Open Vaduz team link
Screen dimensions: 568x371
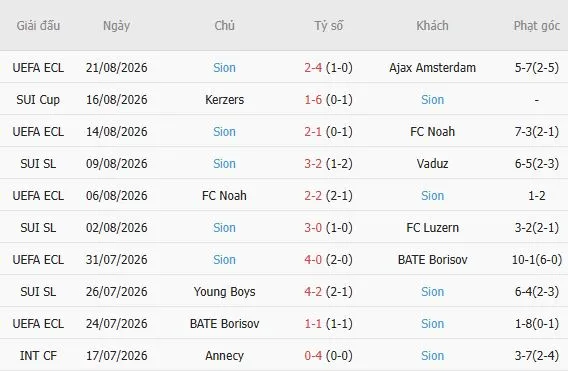pos(432,164)
